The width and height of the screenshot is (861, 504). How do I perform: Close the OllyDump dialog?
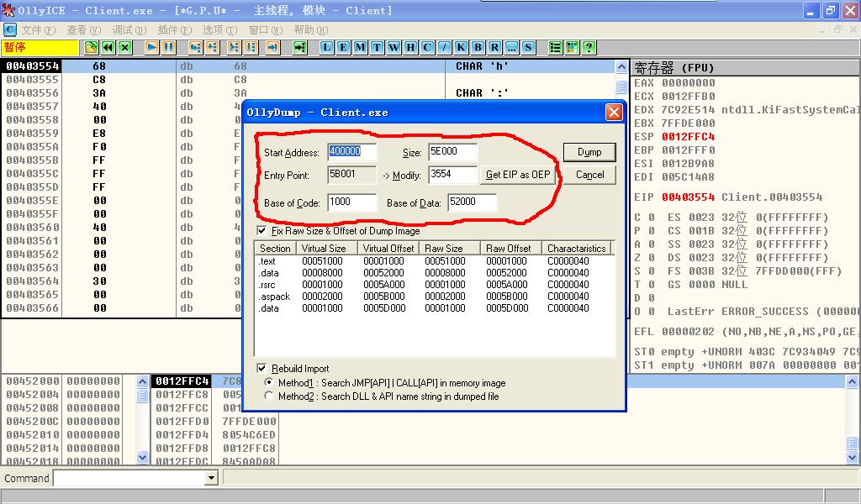click(x=613, y=113)
